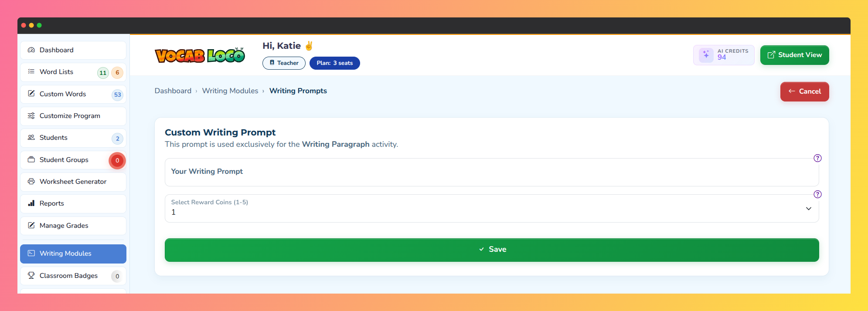This screenshot has height=311, width=868.
Task: Select Customize Program in sidebar
Action: pos(73,116)
